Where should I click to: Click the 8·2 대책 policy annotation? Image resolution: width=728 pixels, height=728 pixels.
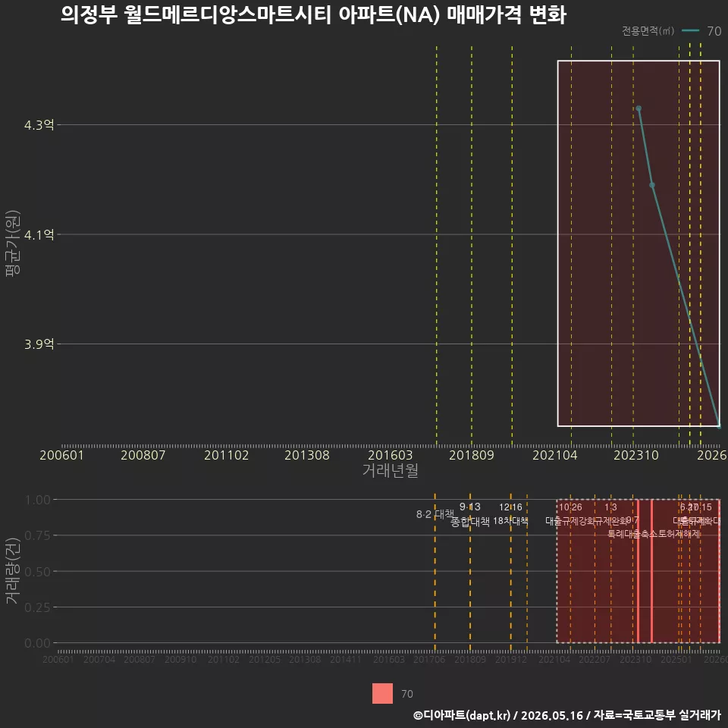tap(435, 514)
